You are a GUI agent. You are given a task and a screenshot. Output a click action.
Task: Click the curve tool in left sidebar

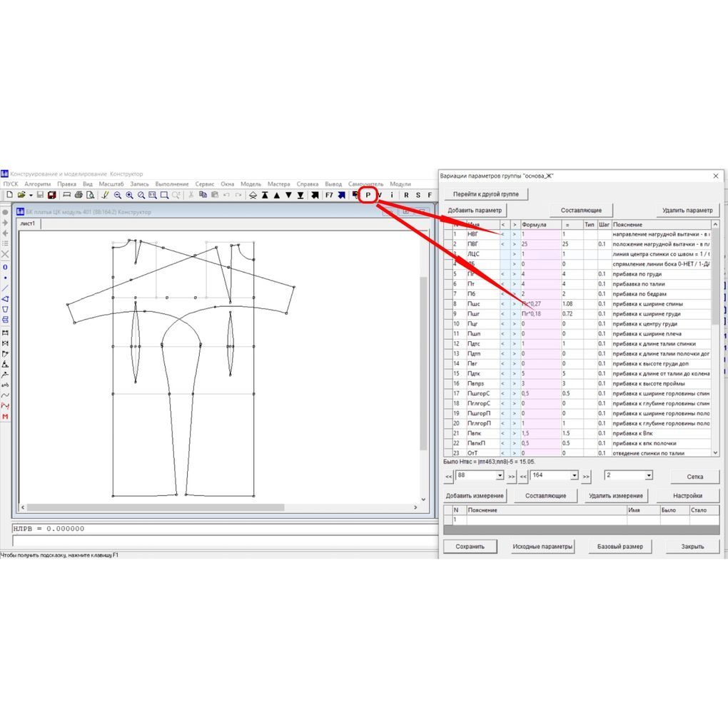point(6,395)
